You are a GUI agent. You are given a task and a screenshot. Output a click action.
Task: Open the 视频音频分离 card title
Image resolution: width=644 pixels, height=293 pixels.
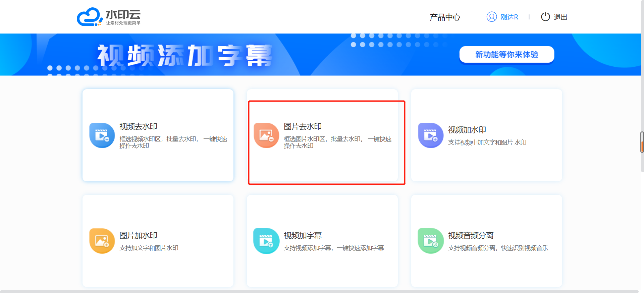[x=471, y=235]
